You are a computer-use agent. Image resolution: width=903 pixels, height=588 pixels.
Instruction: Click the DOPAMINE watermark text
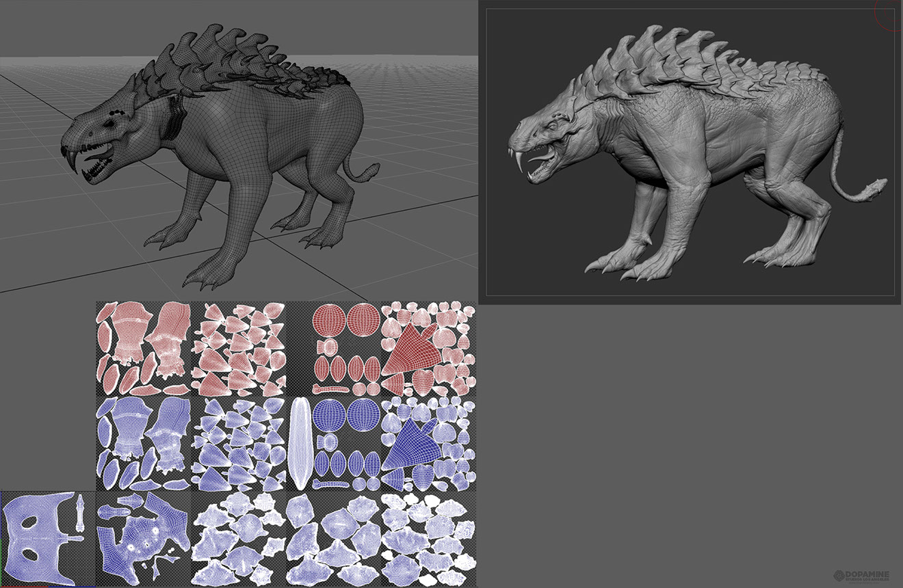point(867,574)
